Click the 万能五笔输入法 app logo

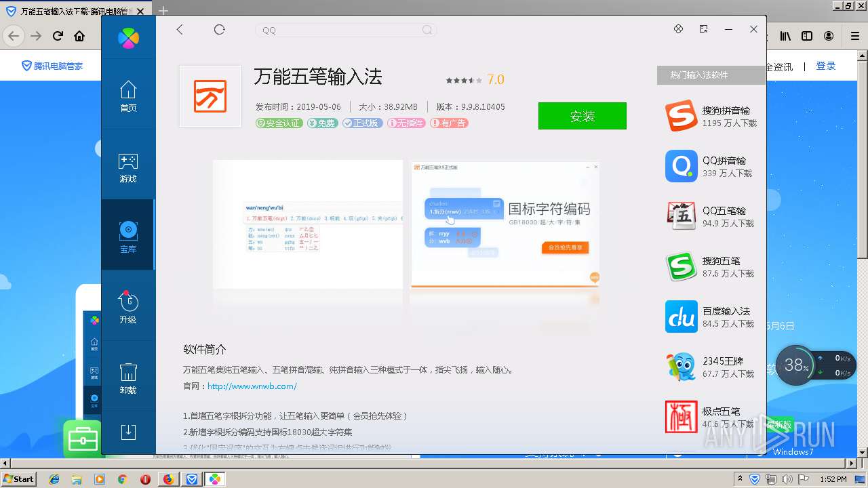[210, 96]
